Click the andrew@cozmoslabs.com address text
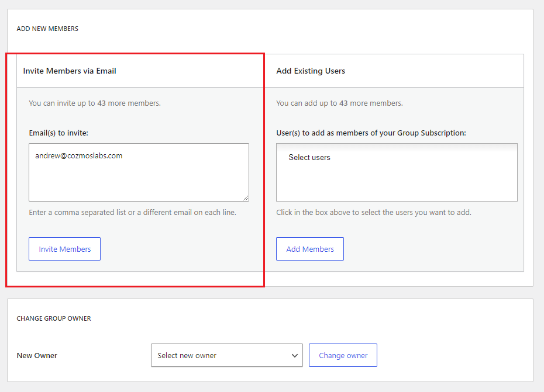 pos(79,155)
